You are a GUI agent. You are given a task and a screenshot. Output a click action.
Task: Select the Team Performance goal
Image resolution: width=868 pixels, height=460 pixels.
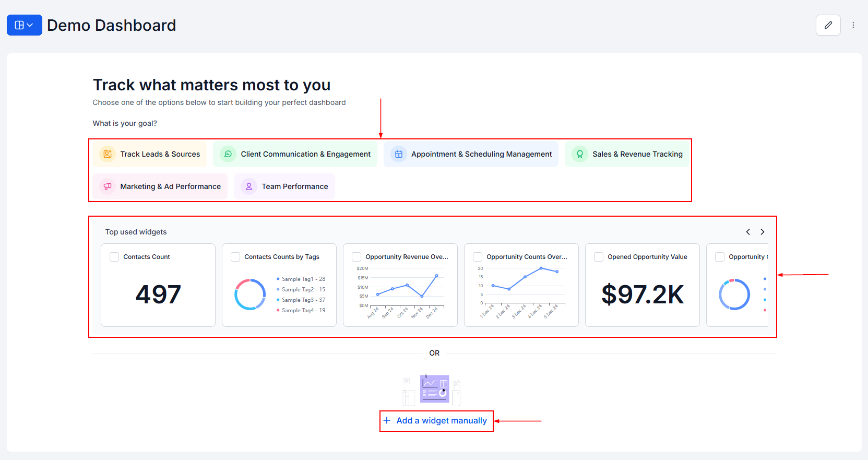pos(284,186)
